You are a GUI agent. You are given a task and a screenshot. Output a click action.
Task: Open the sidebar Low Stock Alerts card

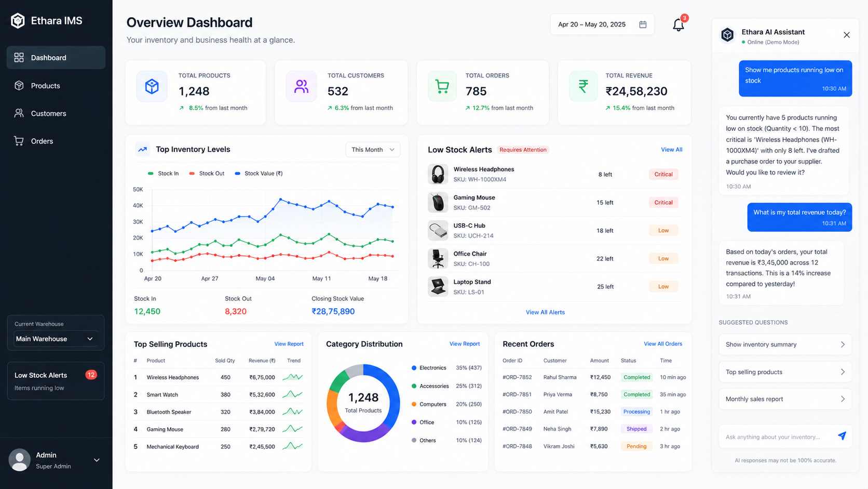click(x=56, y=381)
